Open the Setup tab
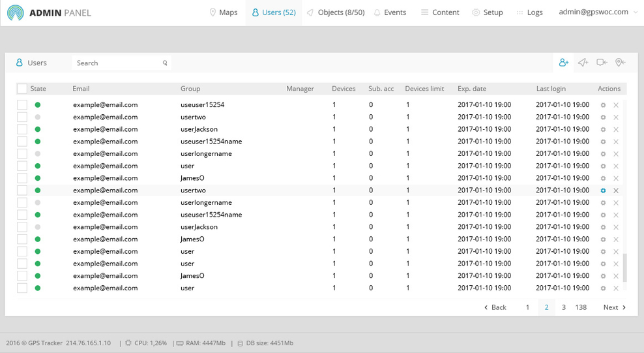644x353 pixels. point(487,13)
